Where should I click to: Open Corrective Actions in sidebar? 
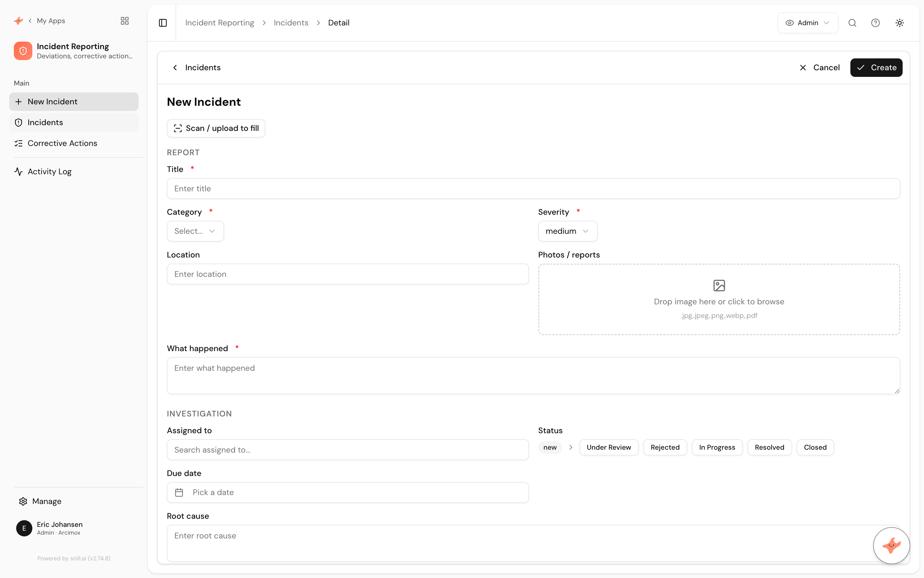(74, 143)
